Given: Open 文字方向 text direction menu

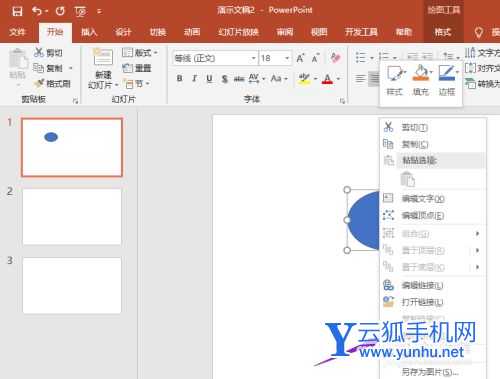Looking at the screenshot, I should (x=482, y=52).
